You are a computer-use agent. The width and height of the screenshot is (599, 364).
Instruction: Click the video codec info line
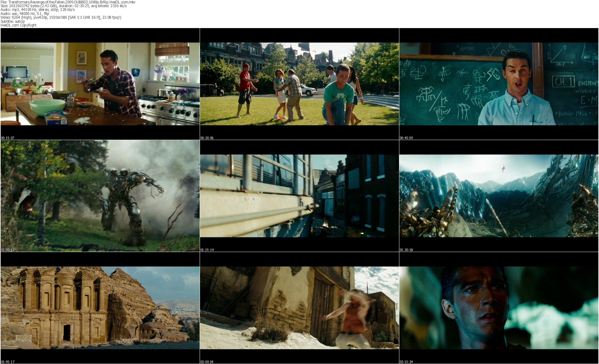[61, 17]
